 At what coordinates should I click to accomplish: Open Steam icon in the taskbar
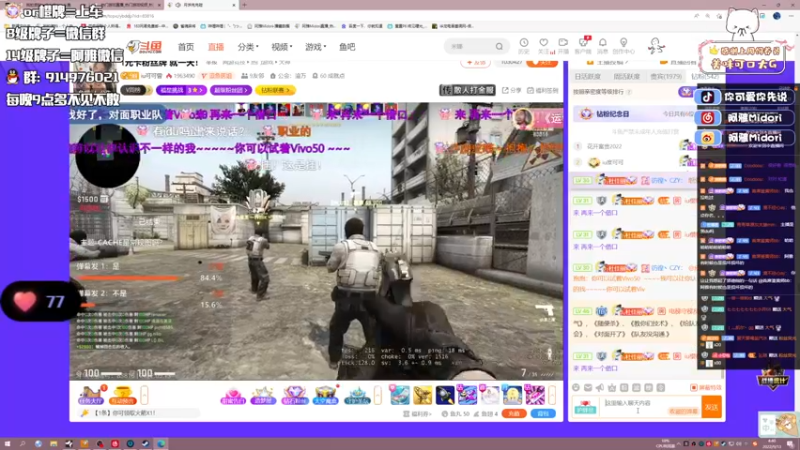click(146, 443)
